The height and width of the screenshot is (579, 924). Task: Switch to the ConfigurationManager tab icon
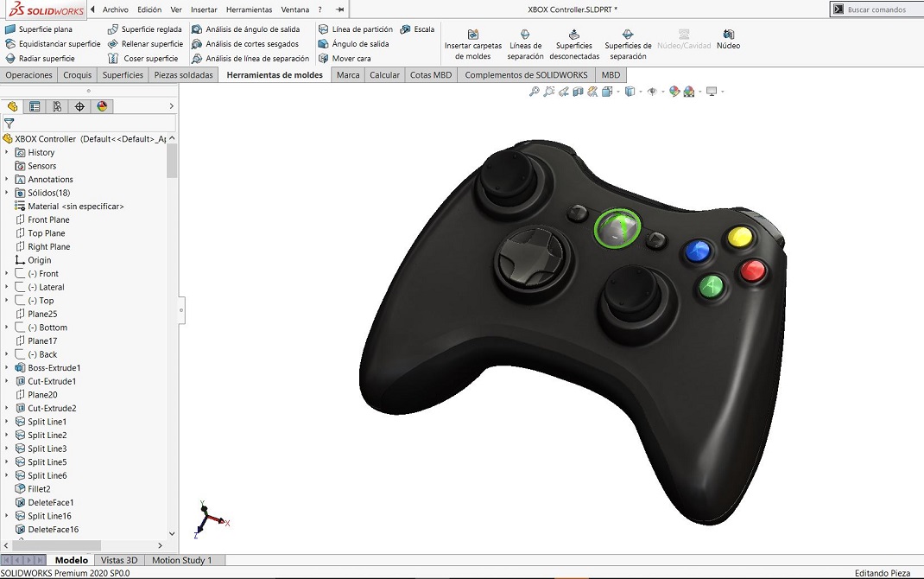click(x=57, y=106)
